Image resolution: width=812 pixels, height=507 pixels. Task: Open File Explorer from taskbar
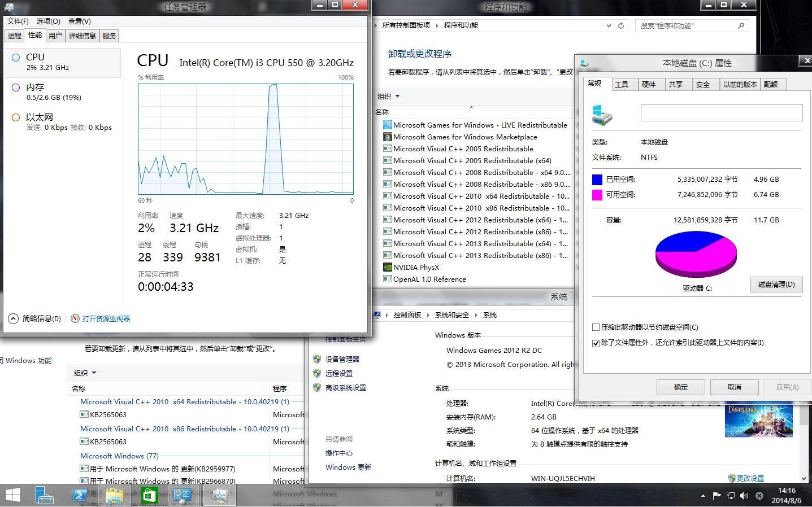pyautogui.click(x=114, y=495)
